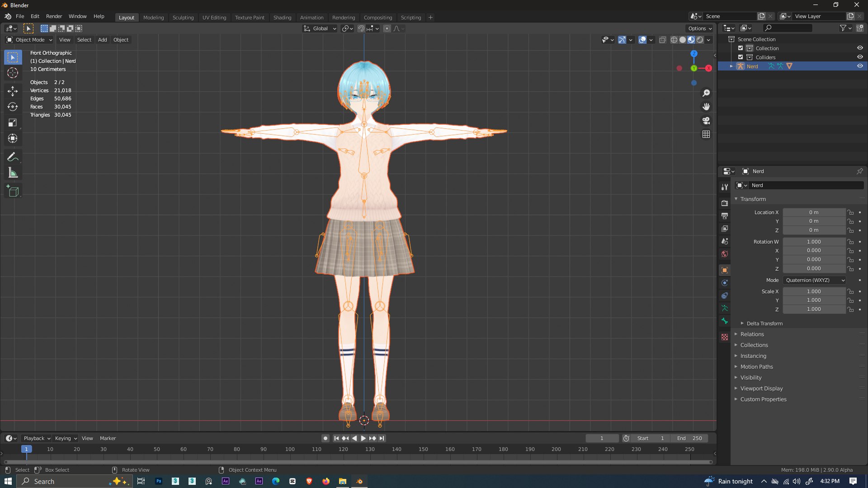
Task: Select the Add Cube tool
Action: click(13, 191)
